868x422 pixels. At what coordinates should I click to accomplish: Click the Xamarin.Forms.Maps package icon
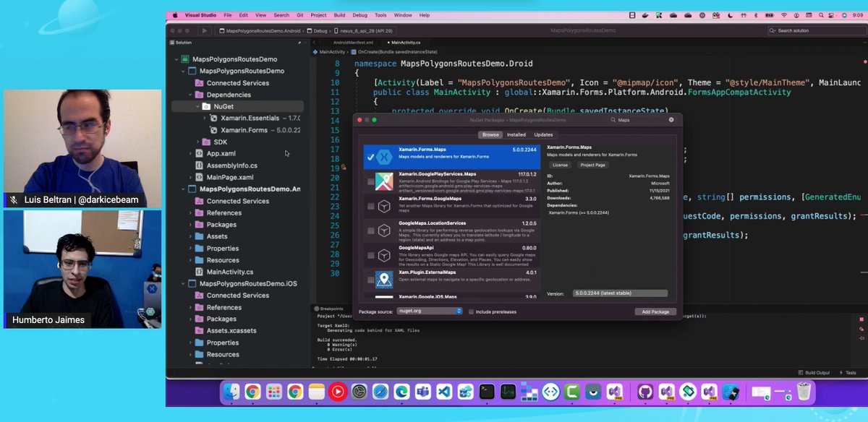click(x=384, y=157)
